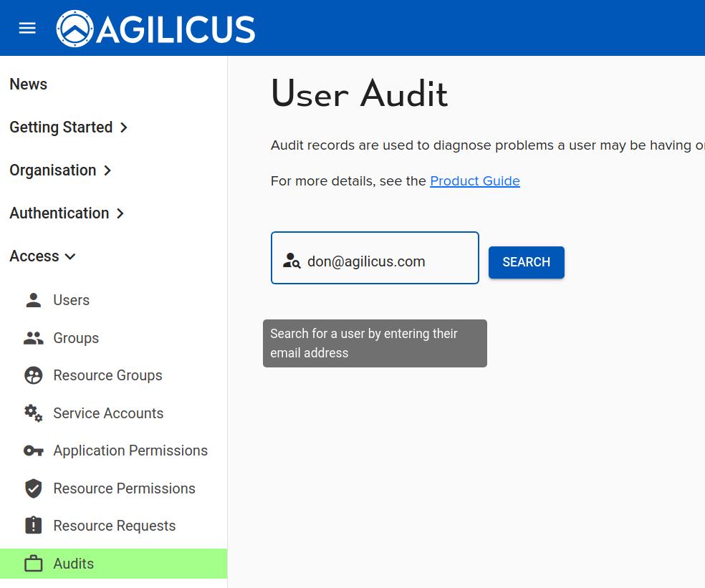This screenshot has height=588, width=705.
Task: Expand the Organisation menu section
Action: [x=60, y=170]
